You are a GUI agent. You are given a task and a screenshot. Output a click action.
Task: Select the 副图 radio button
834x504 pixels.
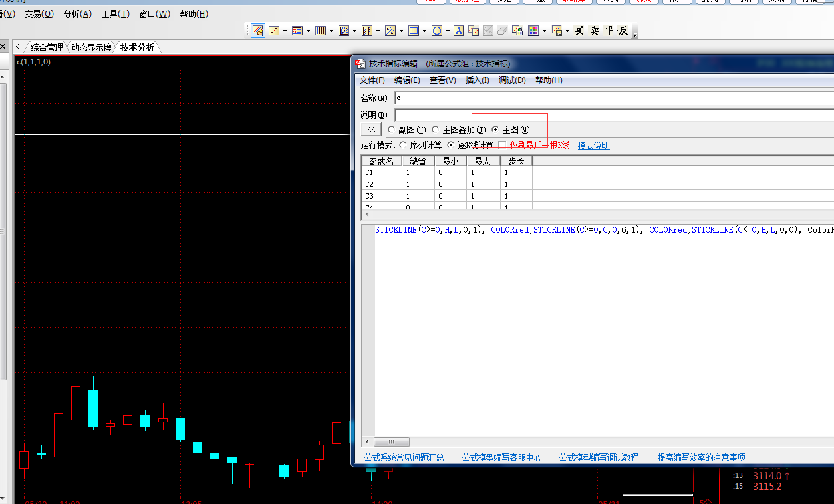[391, 130]
